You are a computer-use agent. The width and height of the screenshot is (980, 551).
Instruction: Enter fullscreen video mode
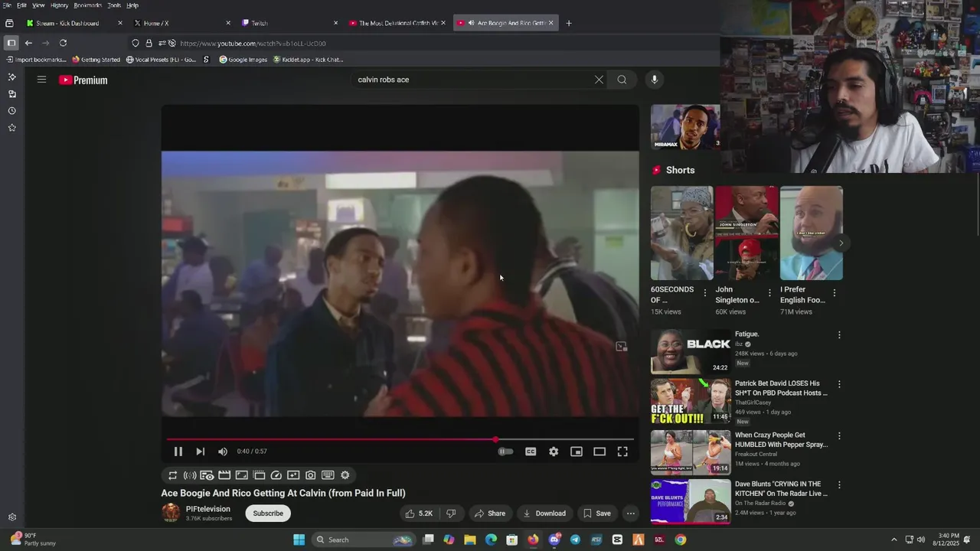point(622,452)
